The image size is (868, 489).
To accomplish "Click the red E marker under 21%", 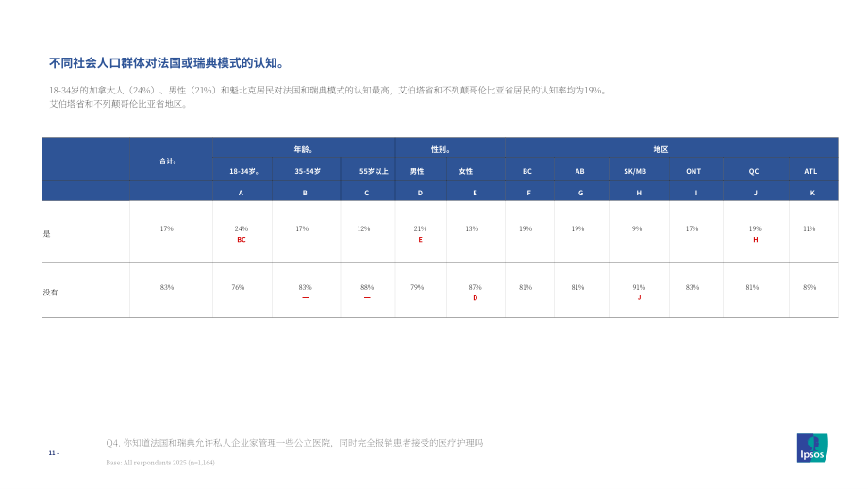I will 420,240.
